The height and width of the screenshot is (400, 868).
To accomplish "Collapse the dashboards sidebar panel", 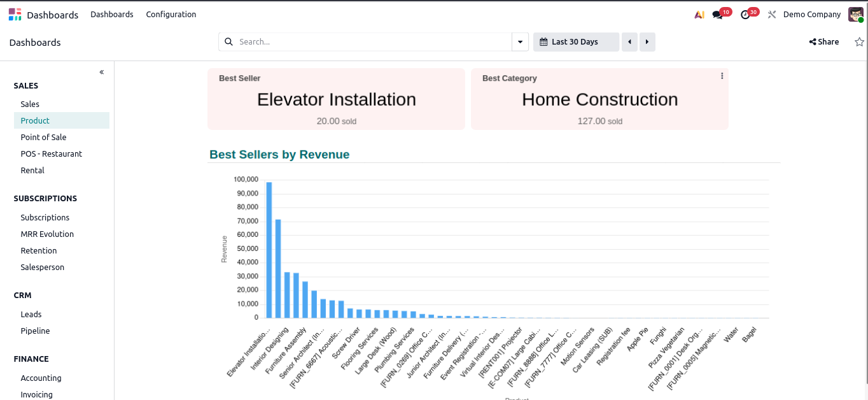I will coord(102,72).
